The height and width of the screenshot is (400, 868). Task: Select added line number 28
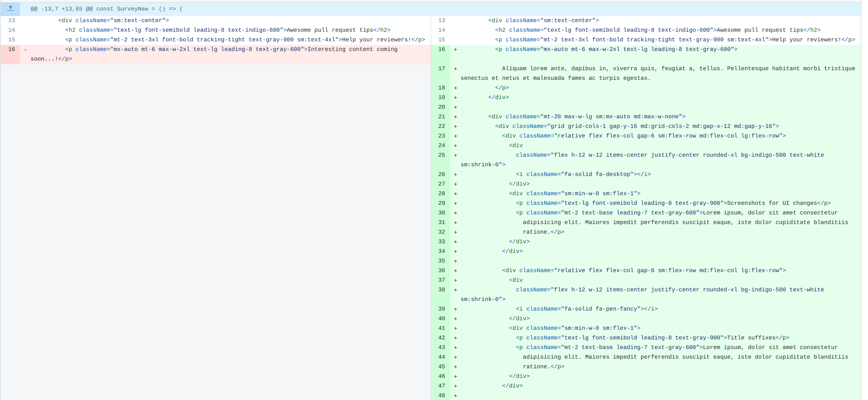coord(441,194)
